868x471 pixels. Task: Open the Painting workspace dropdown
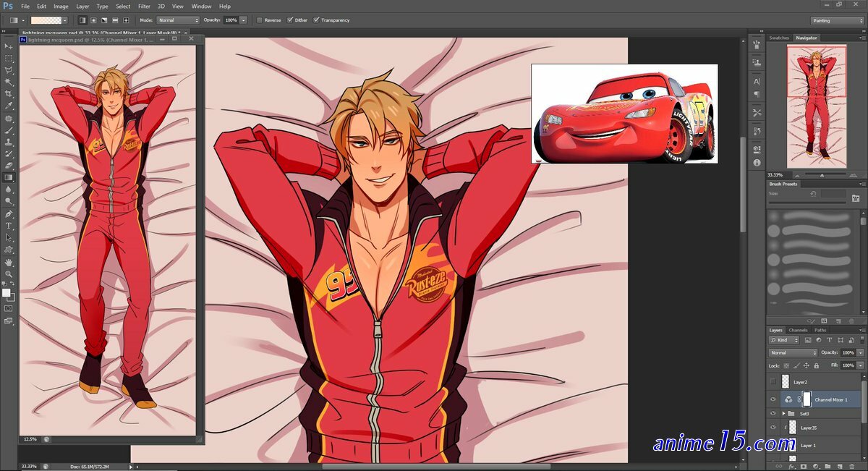(x=837, y=20)
